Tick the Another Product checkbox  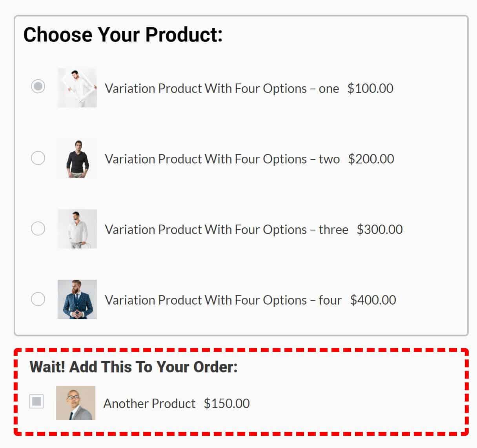(x=36, y=401)
